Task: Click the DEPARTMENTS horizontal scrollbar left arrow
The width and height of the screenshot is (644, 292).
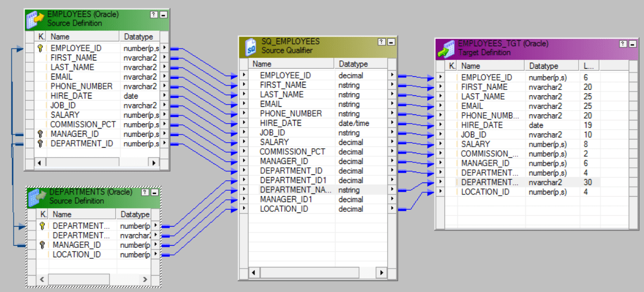Action: click(42, 279)
